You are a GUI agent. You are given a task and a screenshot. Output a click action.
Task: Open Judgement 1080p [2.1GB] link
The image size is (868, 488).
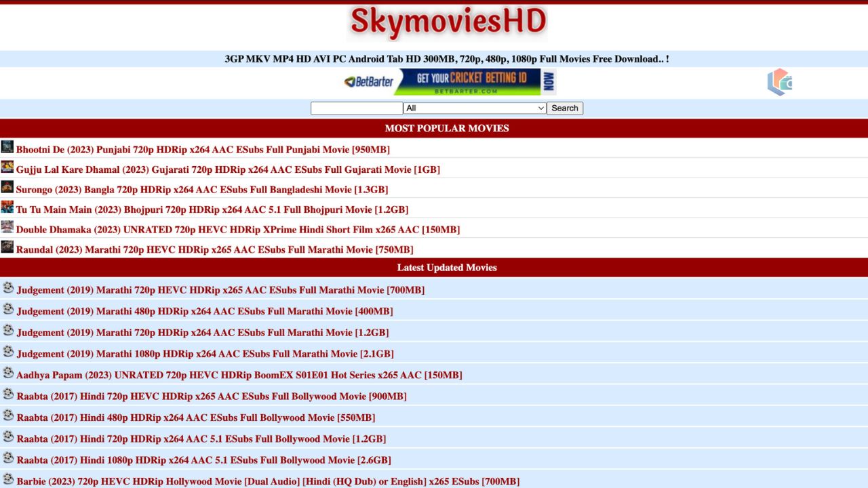[205, 354]
